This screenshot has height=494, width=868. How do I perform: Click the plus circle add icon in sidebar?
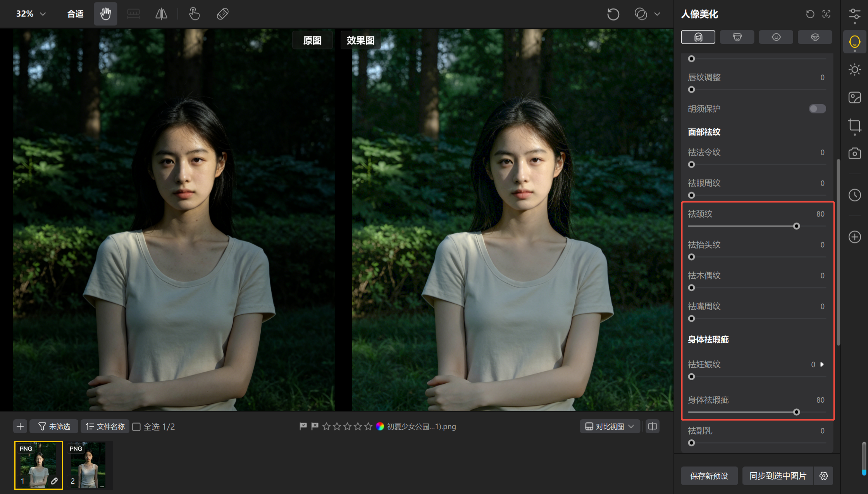(854, 237)
